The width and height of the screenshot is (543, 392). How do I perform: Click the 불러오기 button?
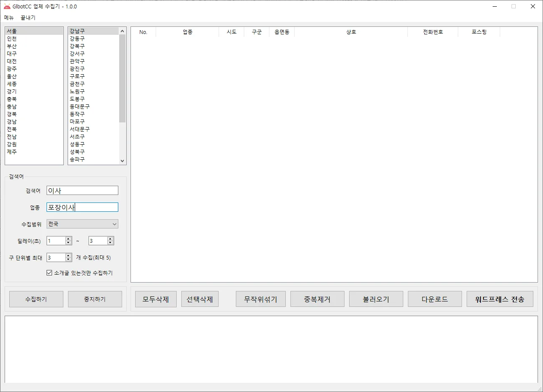pos(376,299)
